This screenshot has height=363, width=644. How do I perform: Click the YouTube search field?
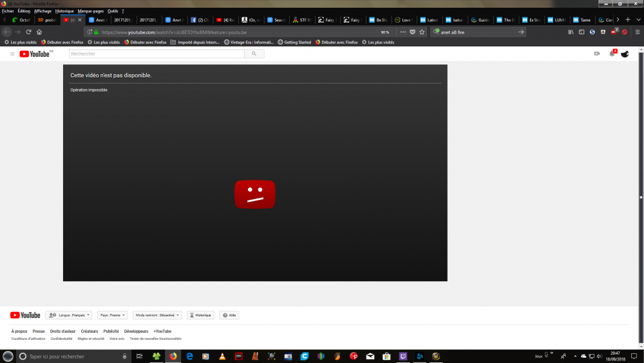tap(156, 54)
